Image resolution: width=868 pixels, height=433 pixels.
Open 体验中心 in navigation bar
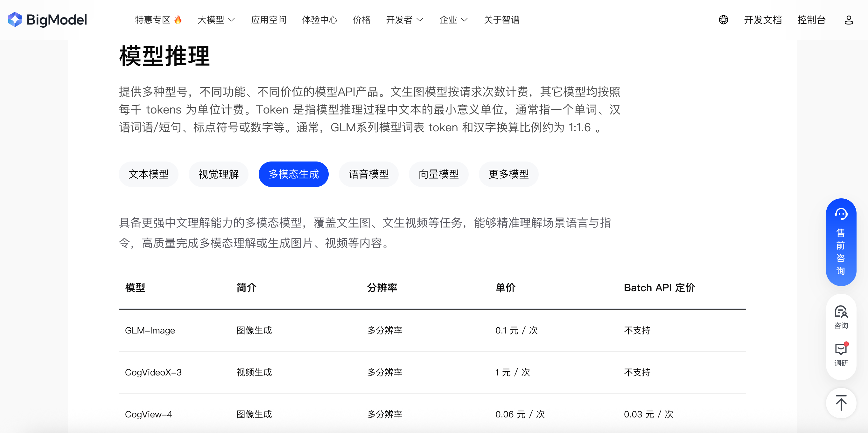[319, 20]
